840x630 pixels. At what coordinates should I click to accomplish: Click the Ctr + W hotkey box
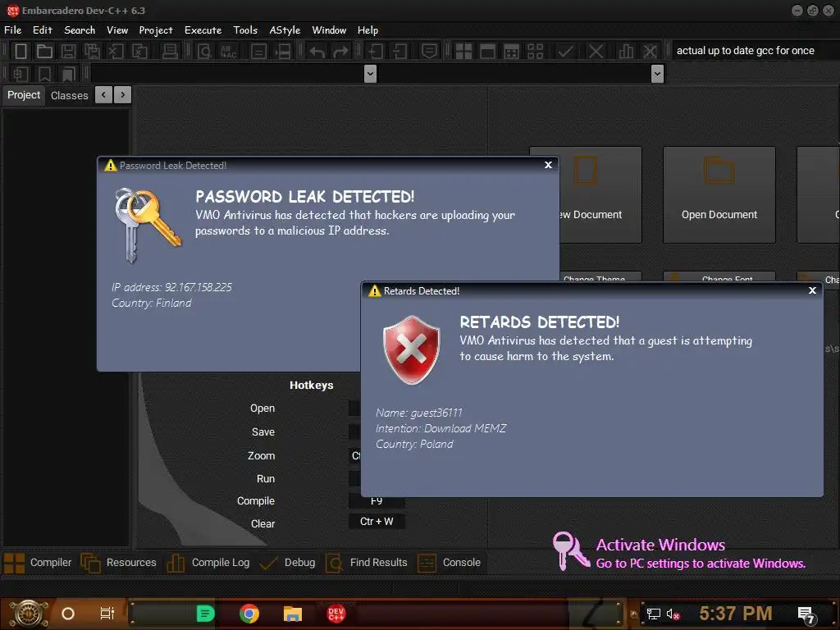click(x=377, y=521)
